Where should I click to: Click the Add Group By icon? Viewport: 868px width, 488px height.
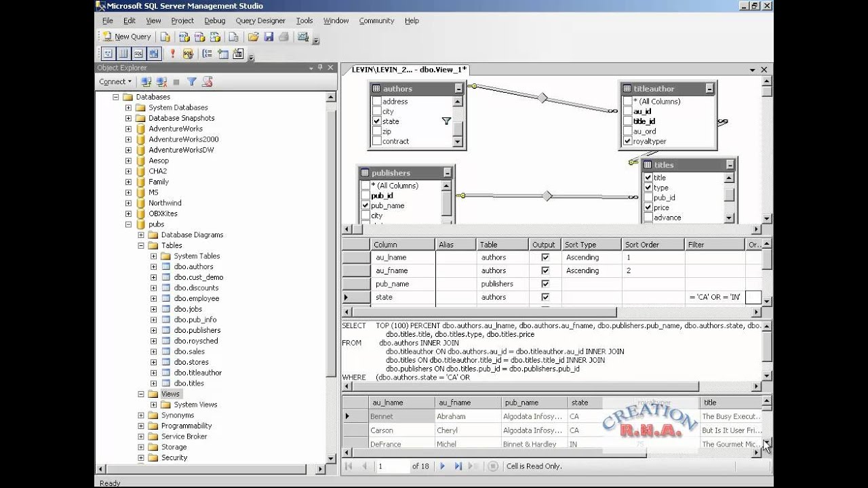(x=208, y=54)
